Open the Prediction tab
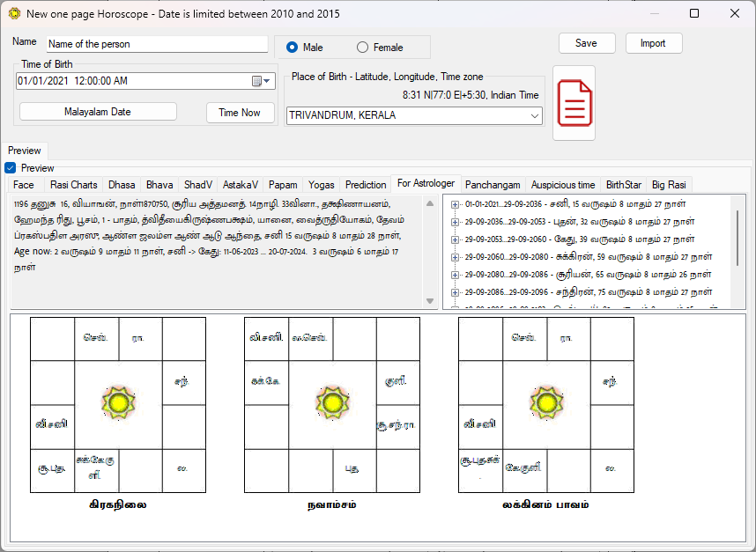The height and width of the screenshot is (552, 756). (366, 185)
